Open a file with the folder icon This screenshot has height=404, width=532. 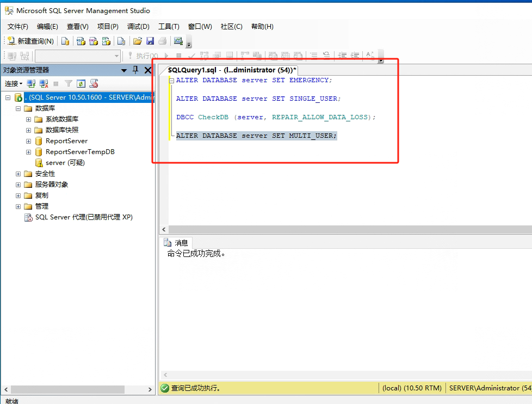138,41
